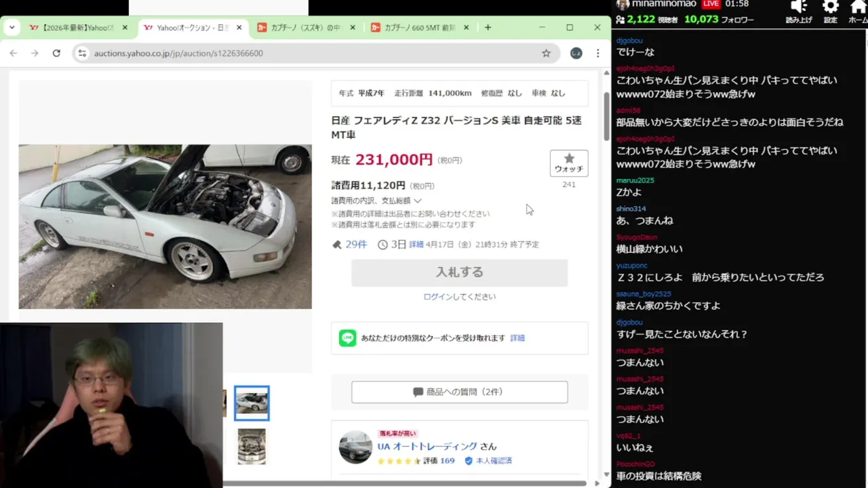Click the auction title 日産 フェアレディZ Z32

(x=456, y=127)
